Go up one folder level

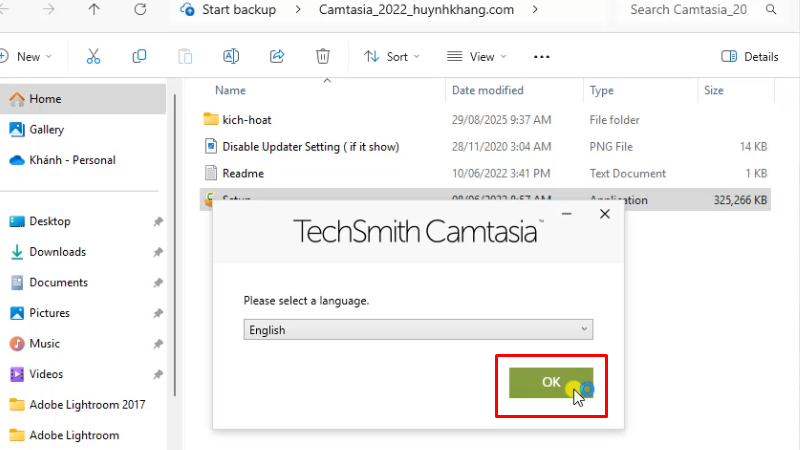tap(94, 9)
